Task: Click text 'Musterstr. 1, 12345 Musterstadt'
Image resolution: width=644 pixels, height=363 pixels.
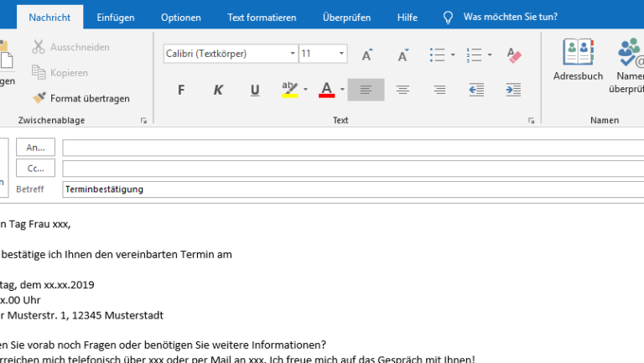Action: (86, 315)
